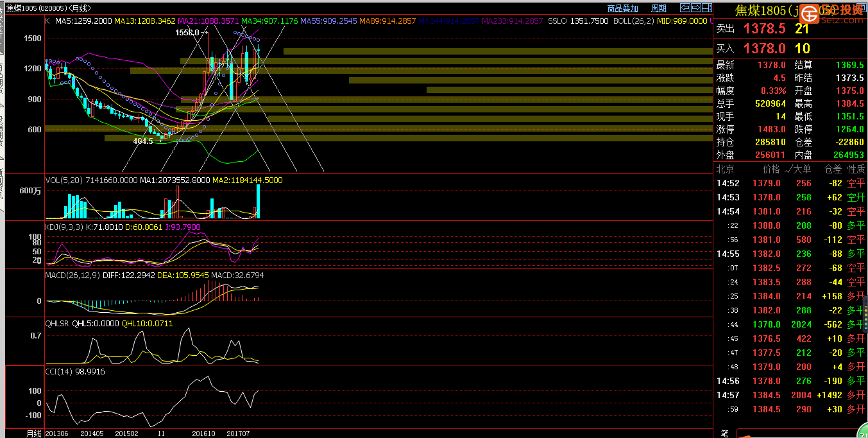Click the 464.5 low price marker

click(x=143, y=141)
